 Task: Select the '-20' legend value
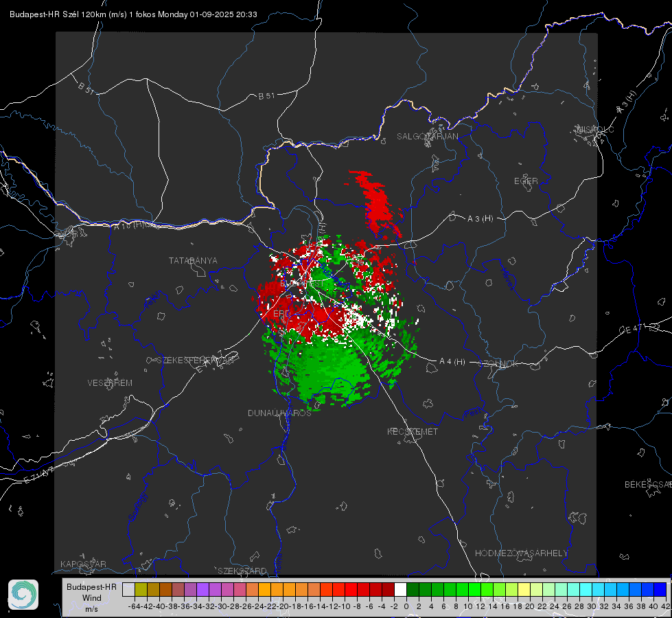click(282, 606)
